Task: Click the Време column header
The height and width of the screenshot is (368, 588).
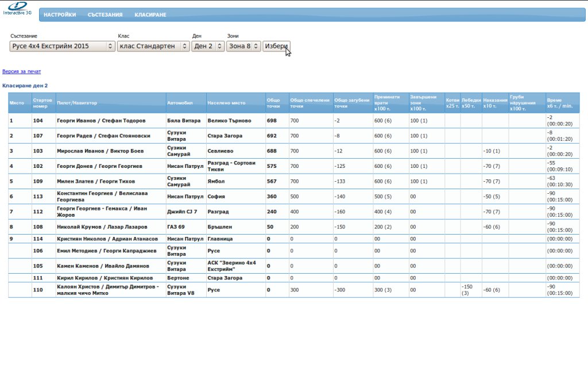Action: click(558, 103)
